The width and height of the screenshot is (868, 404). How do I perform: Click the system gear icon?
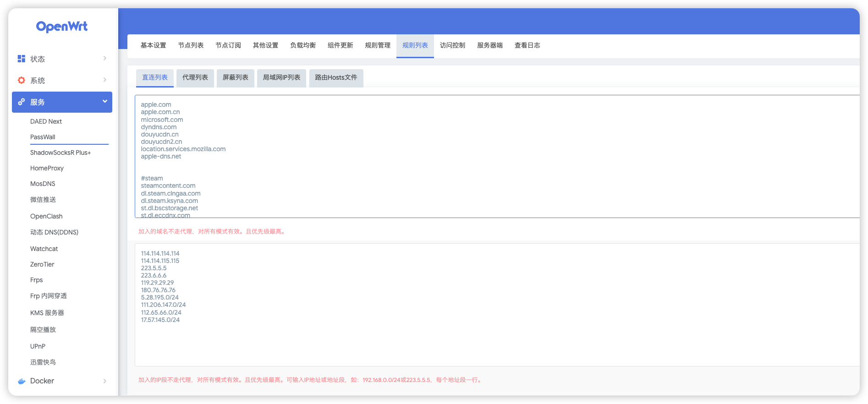click(x=21, y=80)
